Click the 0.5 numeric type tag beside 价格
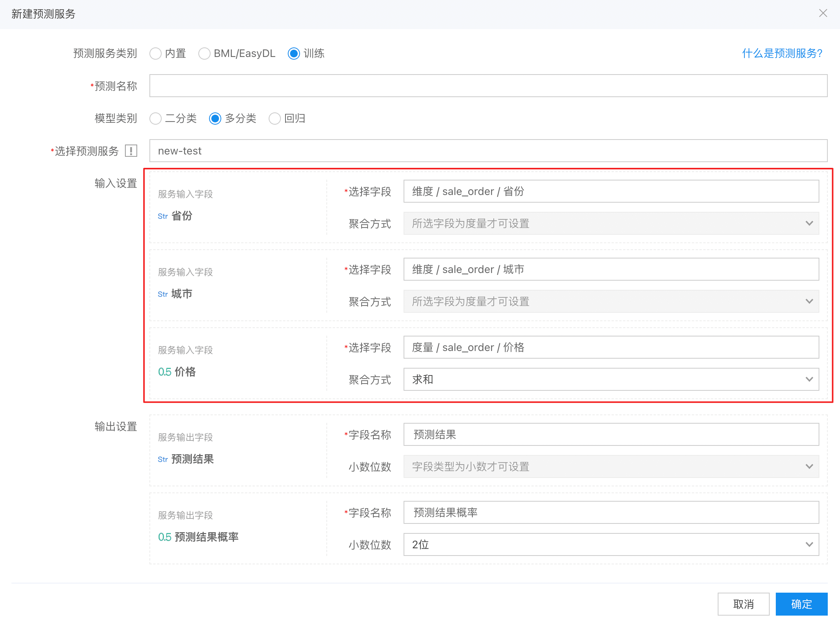The image size is (840, 624). pyautogui.click(x=165, y=372)
